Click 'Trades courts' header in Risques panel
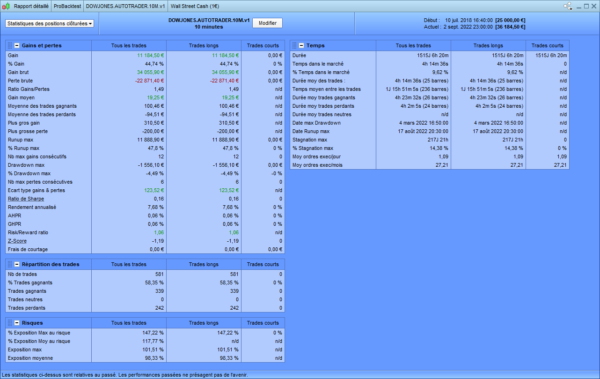The image size is (600, 379). click(263, 323)
